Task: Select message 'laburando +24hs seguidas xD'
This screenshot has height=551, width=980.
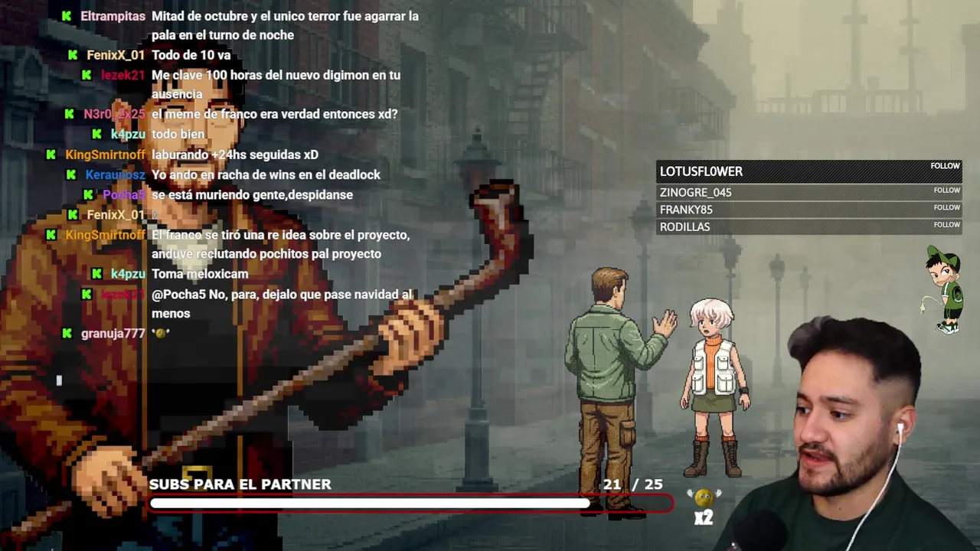Action: coord(235,155)
